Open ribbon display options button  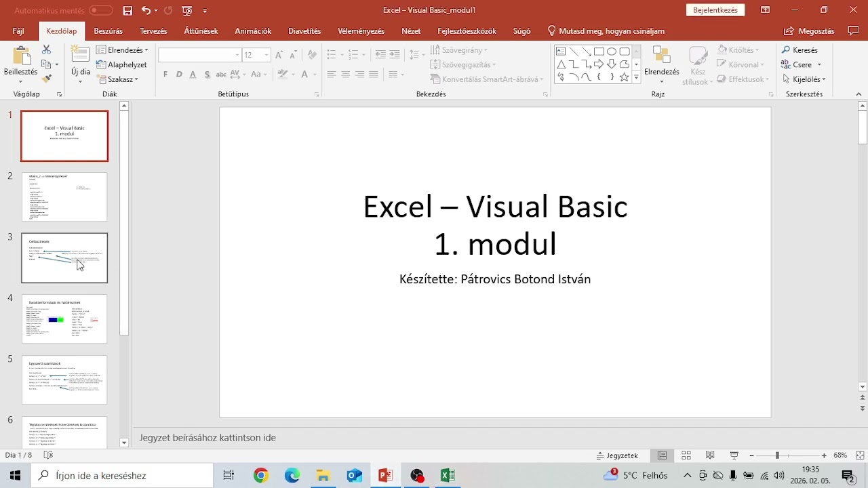[766, 10]
